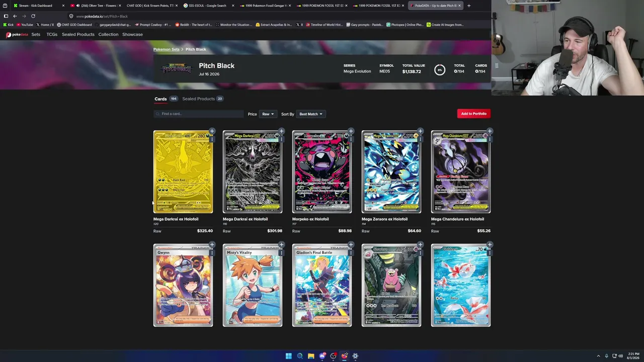Open the Photopea bookmark

405,25
